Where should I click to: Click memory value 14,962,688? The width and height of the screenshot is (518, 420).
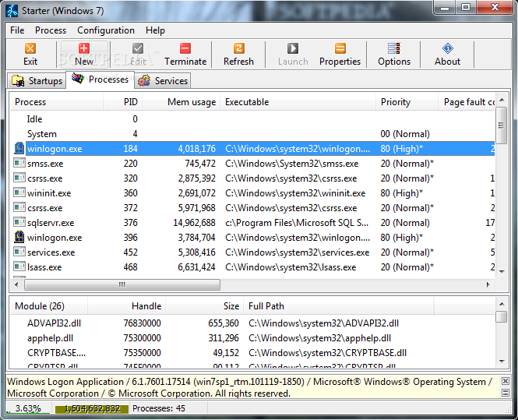194,223
